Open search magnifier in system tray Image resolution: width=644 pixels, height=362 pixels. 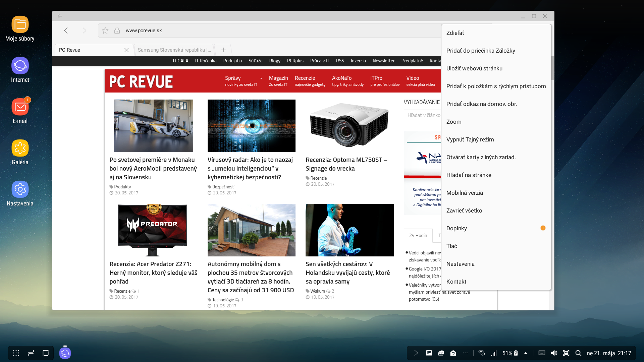pyautogui.click(x=578, y=353)
